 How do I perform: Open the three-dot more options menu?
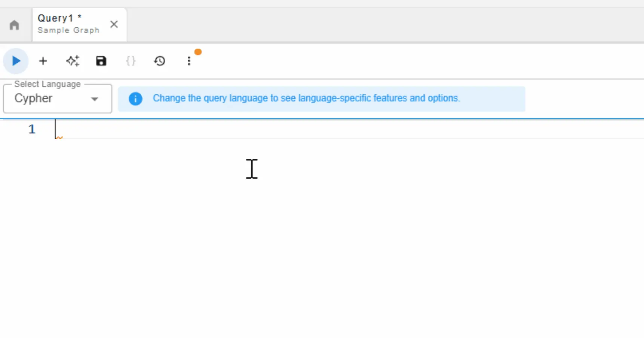189,61
